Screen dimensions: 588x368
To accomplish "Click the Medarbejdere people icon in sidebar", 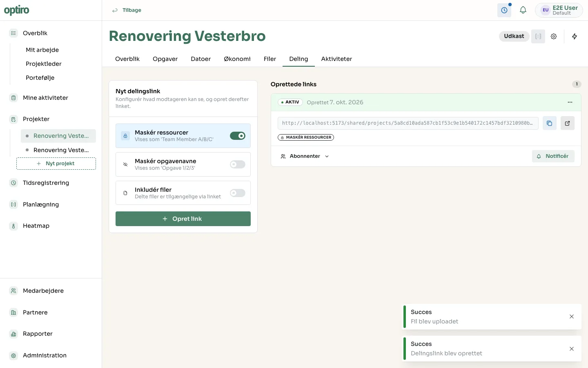I will click(x=13, y=291).
